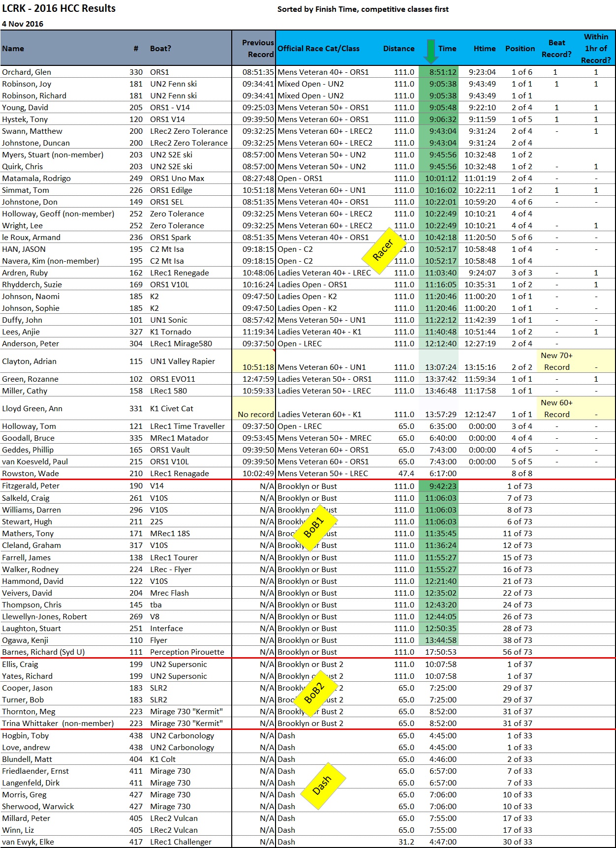Click the 'Beat Record?' column header
The height and width of the screenshot is (848, 616).
(556, 48)
